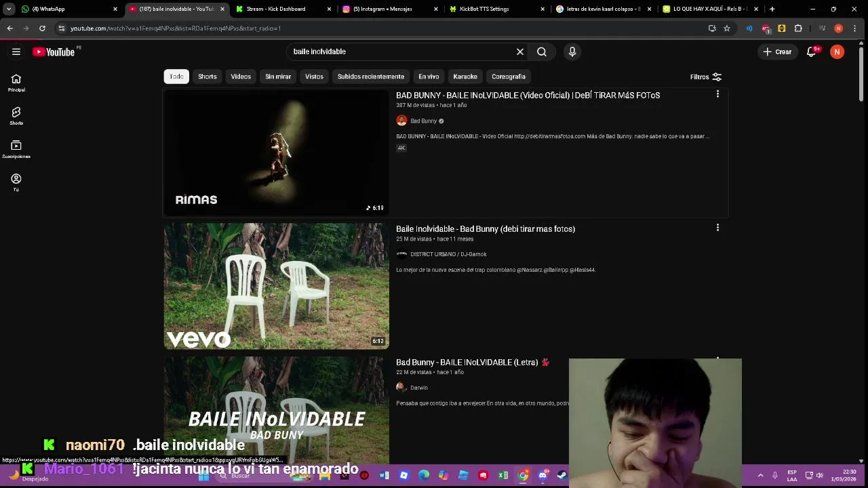Open Steam from the taskbar
Viewport: 868px width, 488px height.
562,475
